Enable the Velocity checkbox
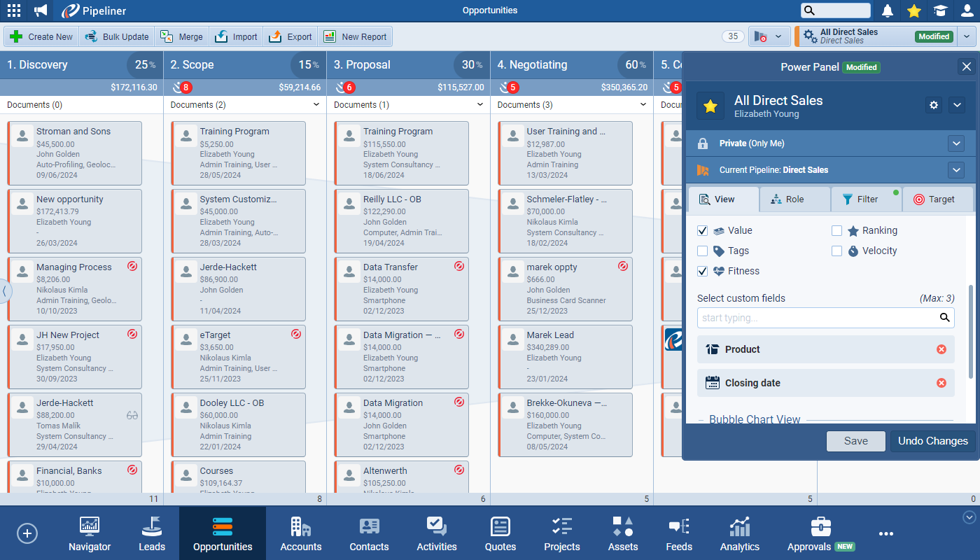 point(836,251)
